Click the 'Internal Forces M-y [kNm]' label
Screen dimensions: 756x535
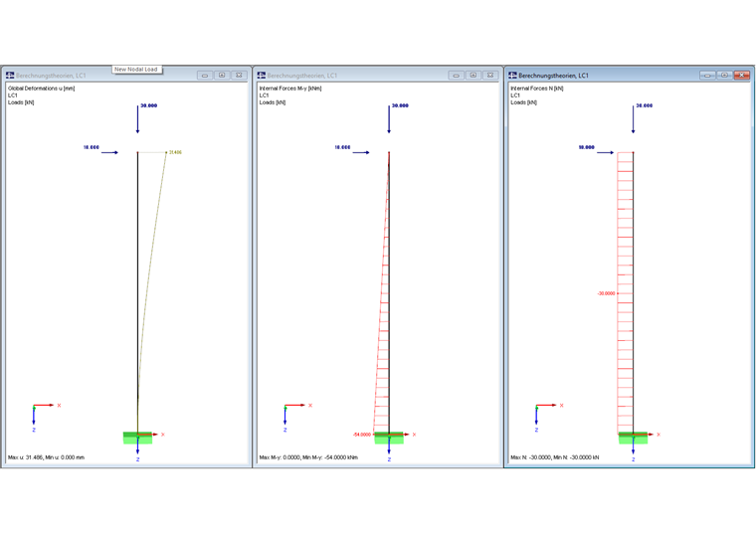(290, 89)
